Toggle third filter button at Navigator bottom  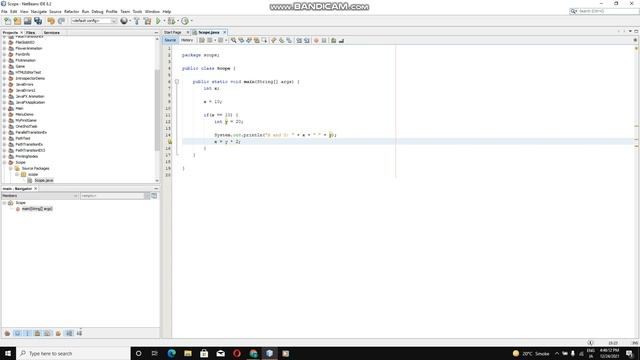27,333
